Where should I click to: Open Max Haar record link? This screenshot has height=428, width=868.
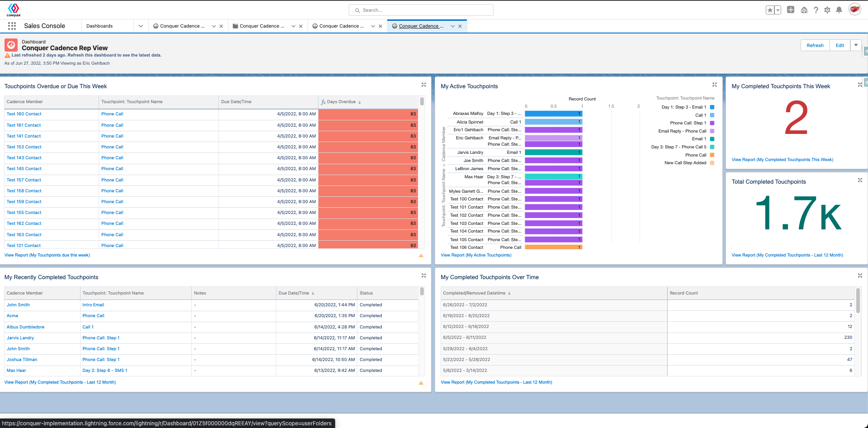click(16, 371)
